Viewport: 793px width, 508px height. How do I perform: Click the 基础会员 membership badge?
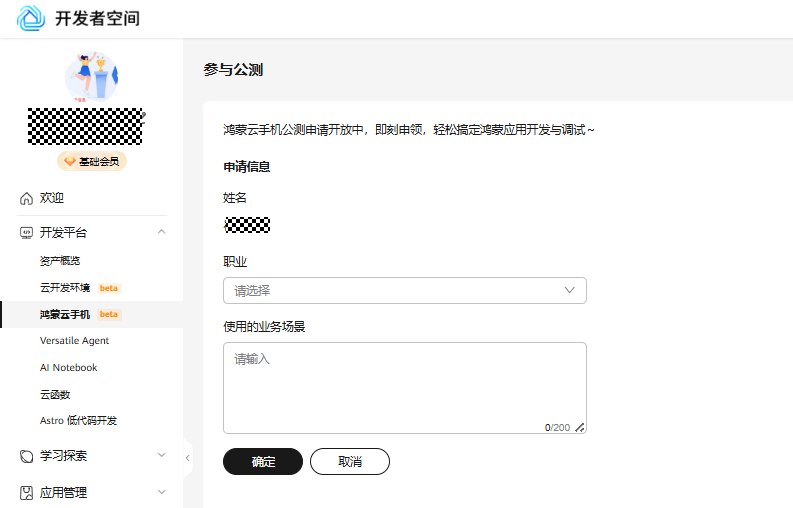pyautogui.click(x=92, y=161)
